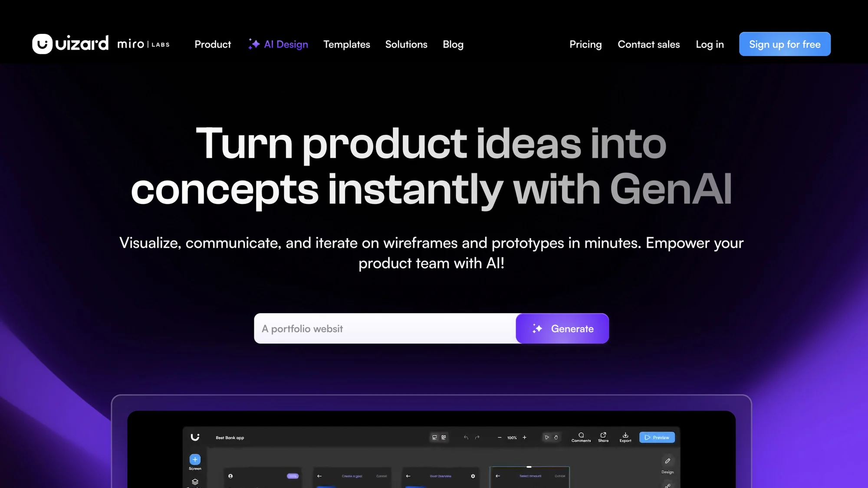The image size is (868, 488).
Task: Go to the Blog page
Action: click(453, 44)
